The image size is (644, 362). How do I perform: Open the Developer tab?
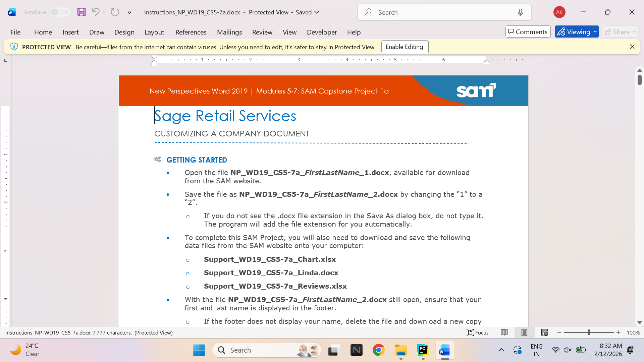click(322, 32)
